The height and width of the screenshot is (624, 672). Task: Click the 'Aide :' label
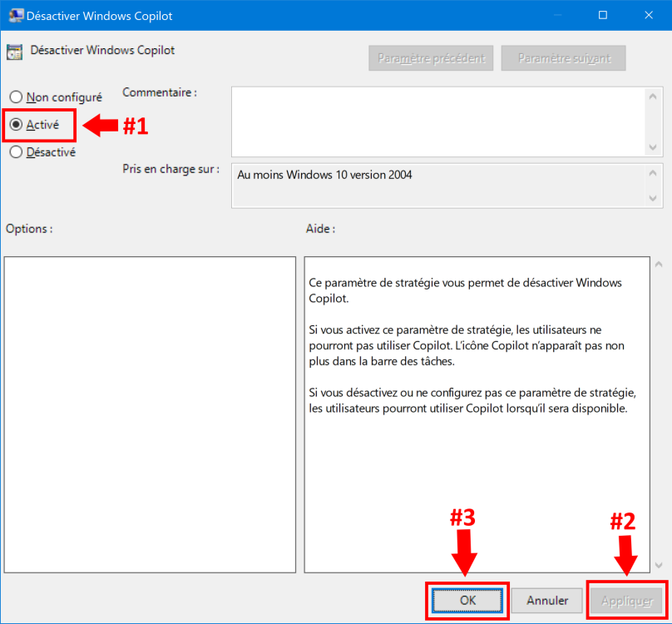tap(320, 229)
